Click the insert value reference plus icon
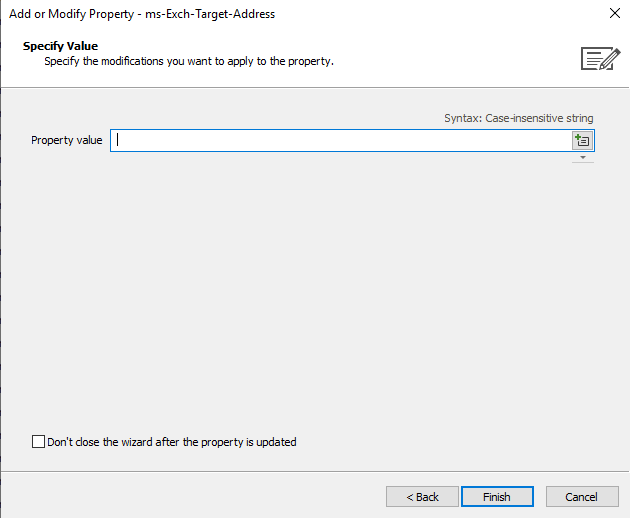The image size is (630, 518). [x=582, y=140]
